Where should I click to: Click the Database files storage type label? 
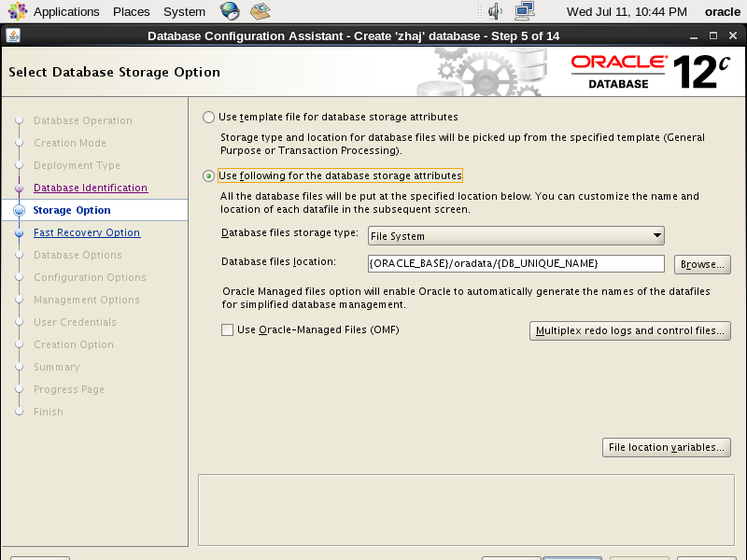point(289,232)
